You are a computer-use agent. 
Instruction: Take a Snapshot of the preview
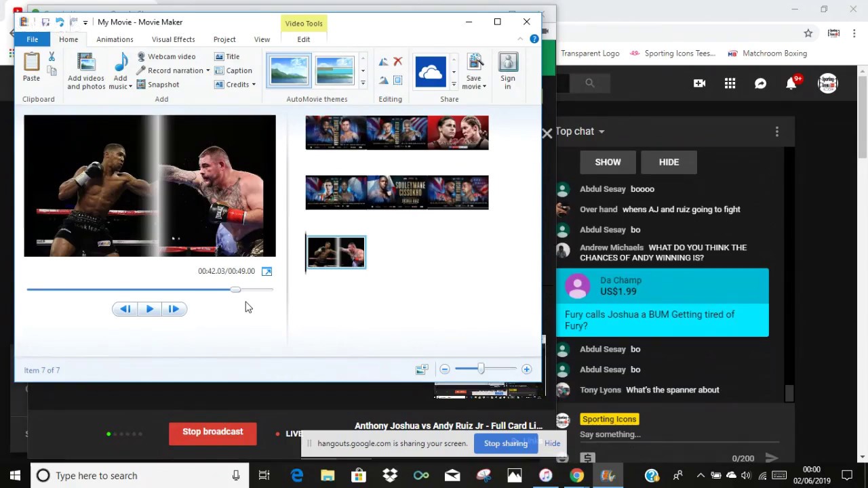[158, 85]
